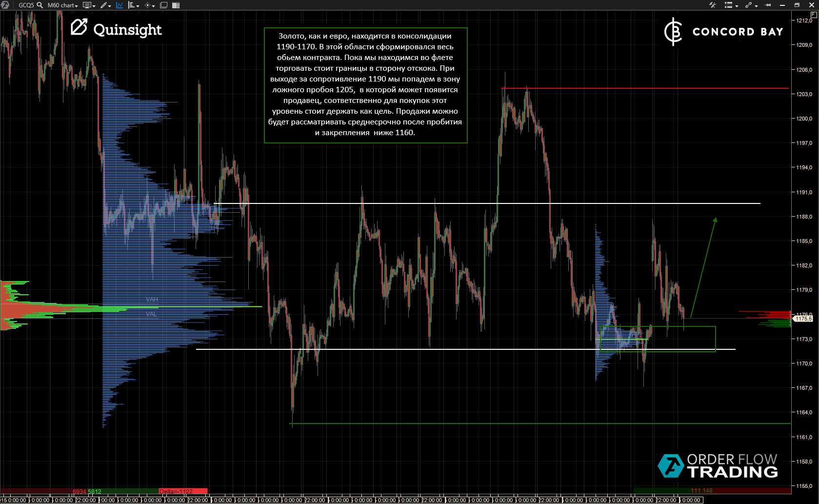Pin the chart window on top

(768, 5)
